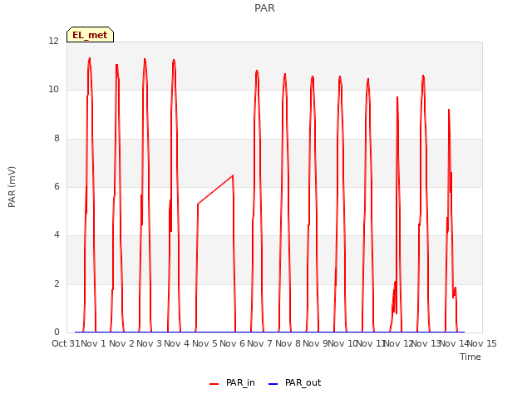The image size is (532, 399).
Task: Click the Nov 15 axis tick label
Action: point(482,343)
